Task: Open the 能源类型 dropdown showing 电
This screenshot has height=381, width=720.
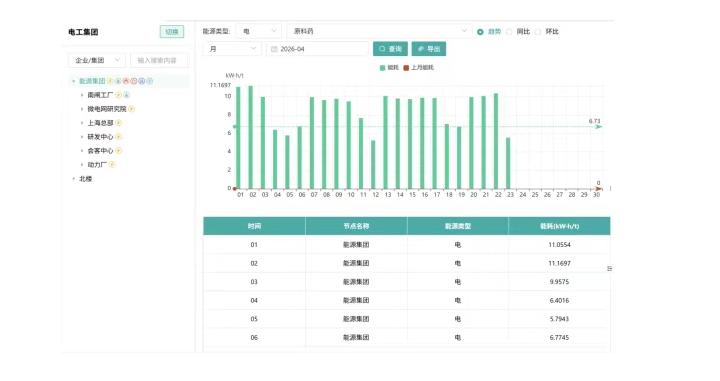Action: pyautogui.click(x=259, y=31)
